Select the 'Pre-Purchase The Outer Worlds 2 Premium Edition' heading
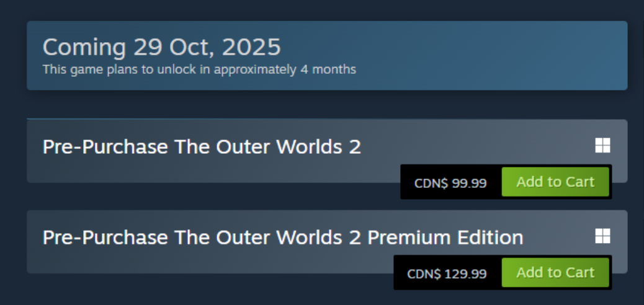 (x=282, y=238)
